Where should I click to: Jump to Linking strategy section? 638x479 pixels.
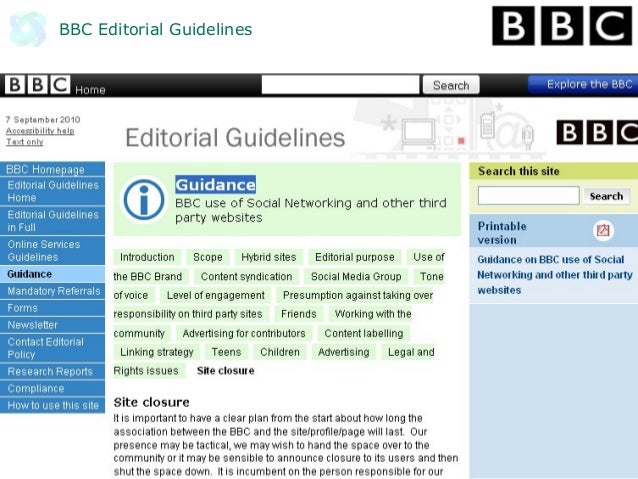pos(157,352)
